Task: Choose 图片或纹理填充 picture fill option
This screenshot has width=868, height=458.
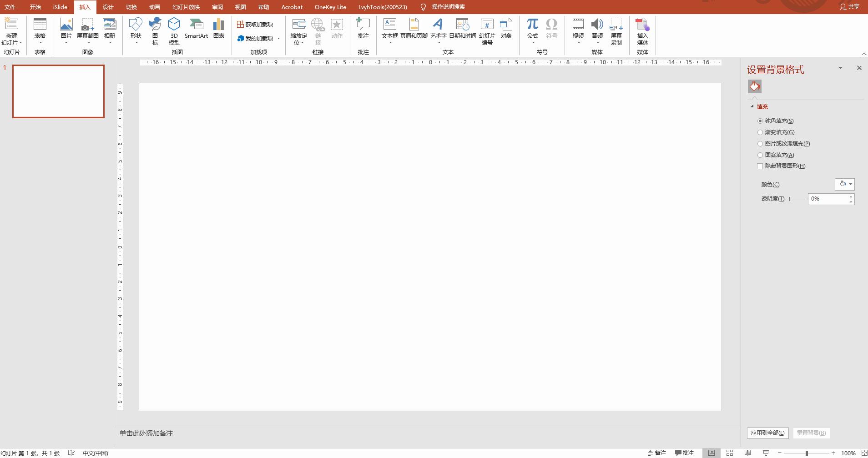Action: click(x=783, y=144)
